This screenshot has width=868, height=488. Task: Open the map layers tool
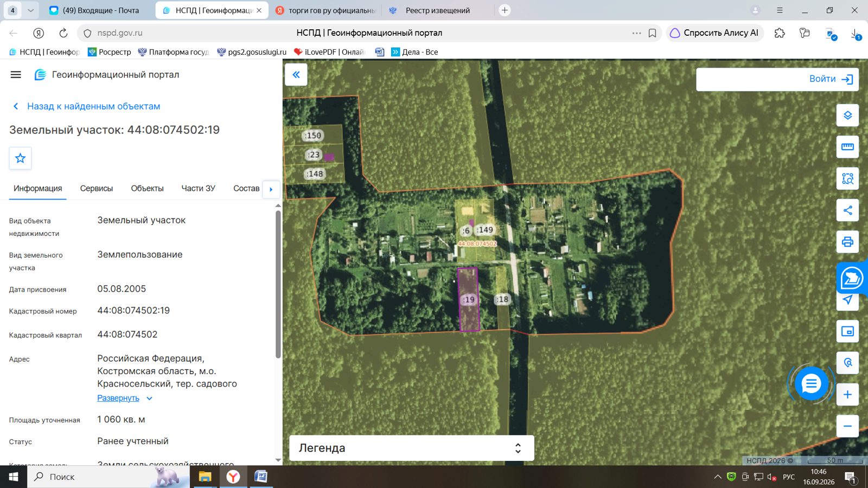pyautogui.click(x=847, y=115)
